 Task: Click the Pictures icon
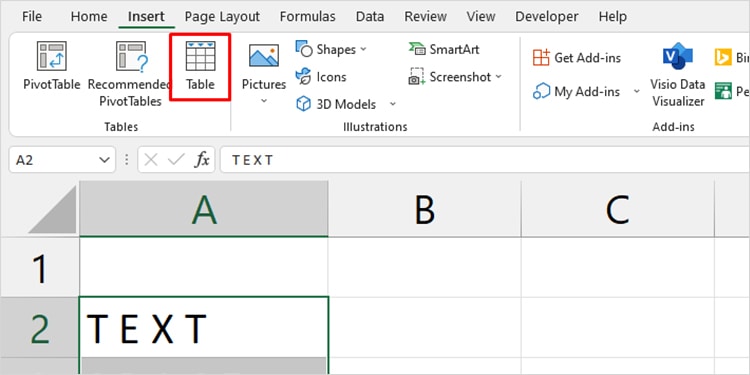264,56
